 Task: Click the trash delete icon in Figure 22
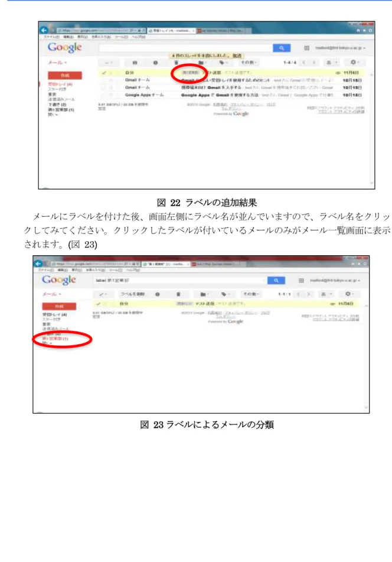[x=176, y=63]
